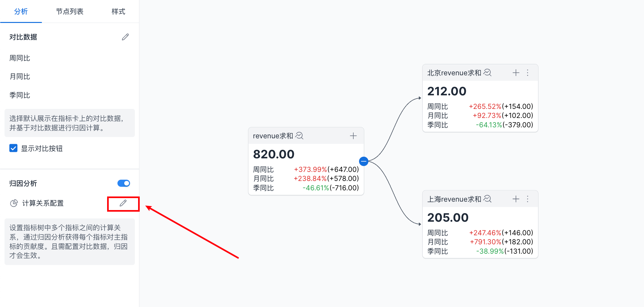
Task: Open more options menu on 北京revenue求和 card
Action: click(528, 73)
